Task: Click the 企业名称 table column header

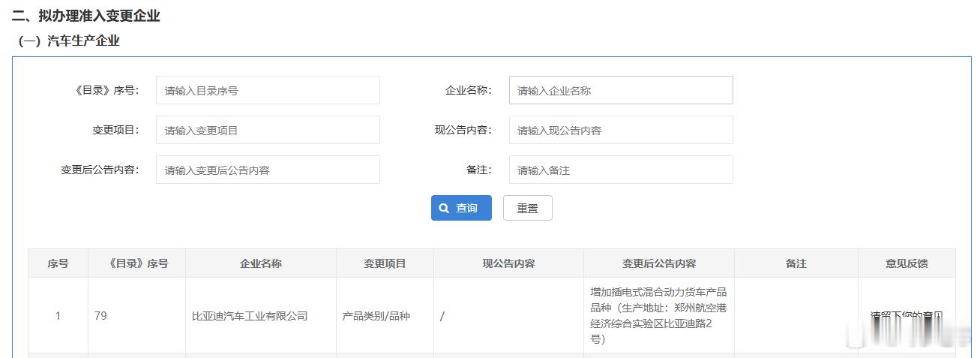Action: coord(261,263)
